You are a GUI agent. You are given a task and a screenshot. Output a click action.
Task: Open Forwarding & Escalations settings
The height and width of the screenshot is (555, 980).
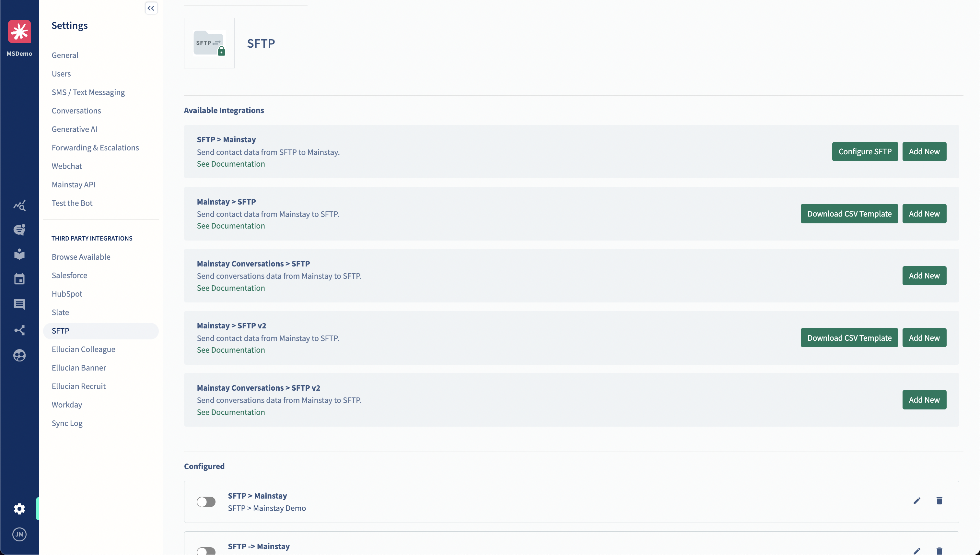95,148
